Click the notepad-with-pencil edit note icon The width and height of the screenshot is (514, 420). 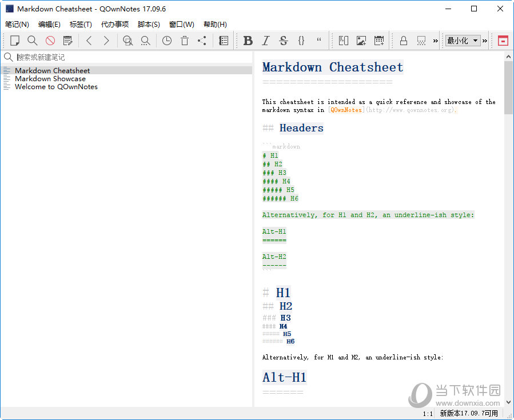click(x=68, y=41)
